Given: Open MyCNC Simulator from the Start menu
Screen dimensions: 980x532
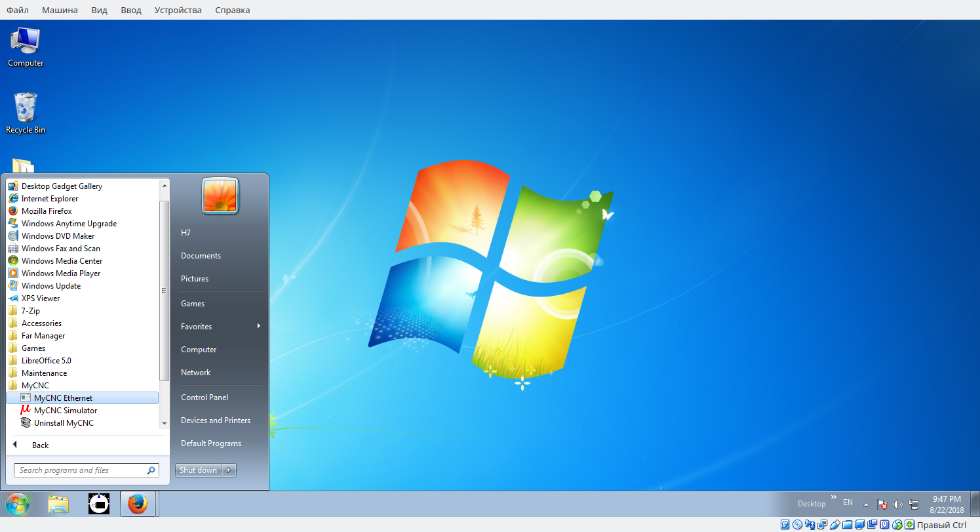Looking at the screenshot, I should 65,411.
